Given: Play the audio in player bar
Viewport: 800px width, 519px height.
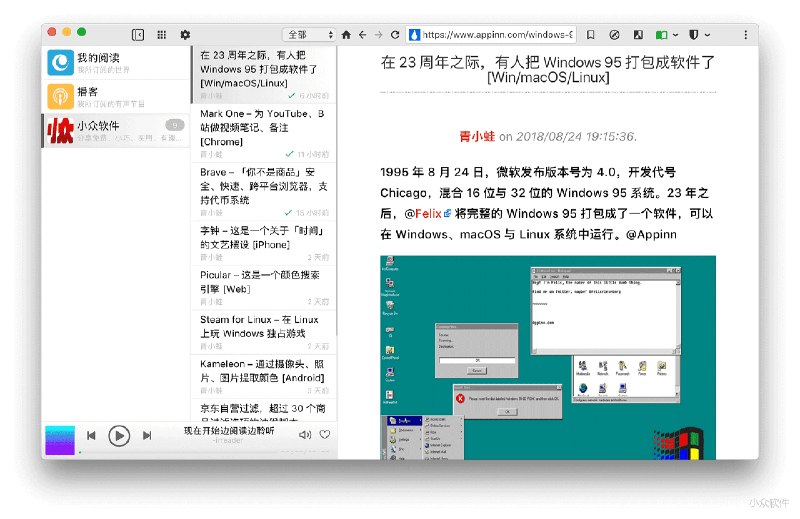Looking at the screenshot, I should coord(119,435).
